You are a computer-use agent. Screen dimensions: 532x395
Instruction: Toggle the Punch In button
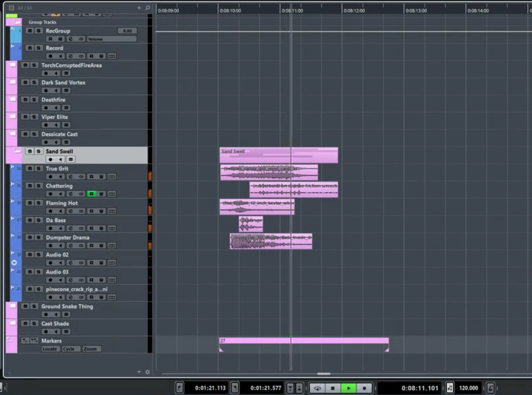[290, 388]
